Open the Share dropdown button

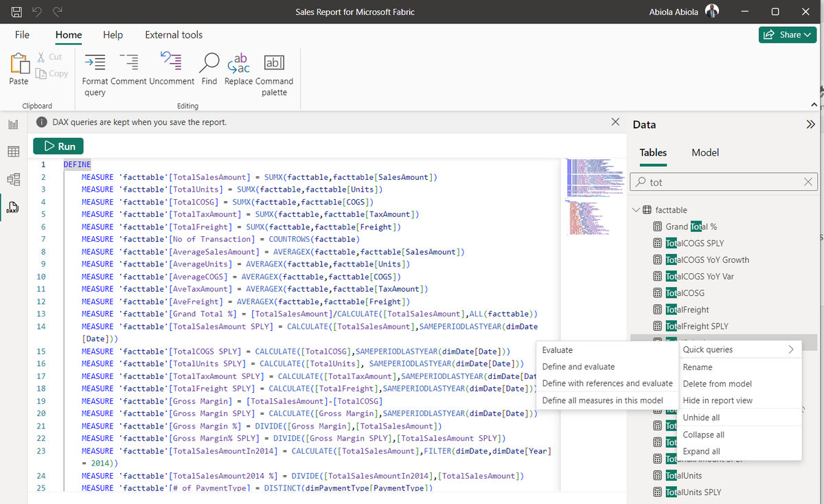[x=787, y=34]
